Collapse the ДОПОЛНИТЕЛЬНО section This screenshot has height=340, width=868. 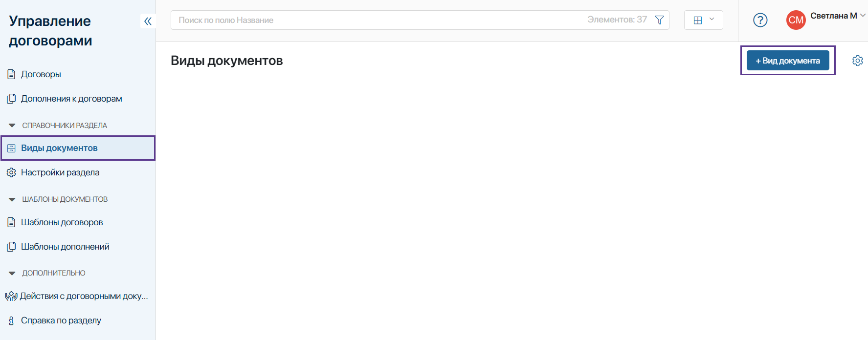point(12,273)
